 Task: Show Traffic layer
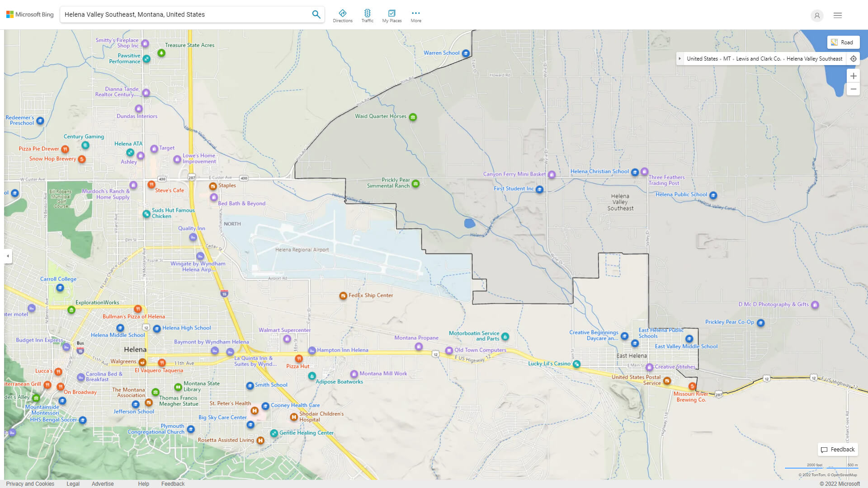coord(367,16)
